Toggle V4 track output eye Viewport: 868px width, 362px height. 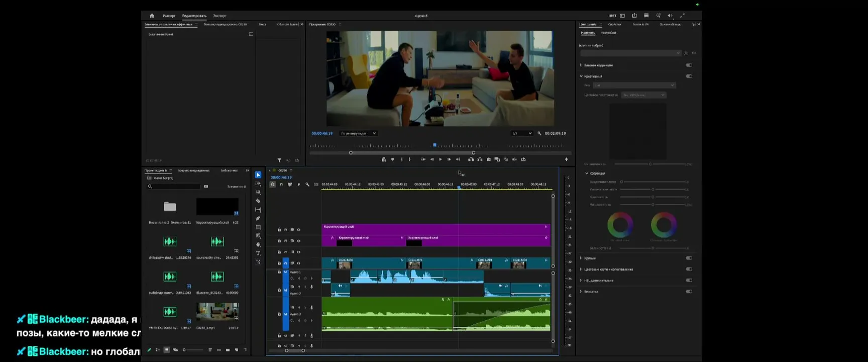298,230
